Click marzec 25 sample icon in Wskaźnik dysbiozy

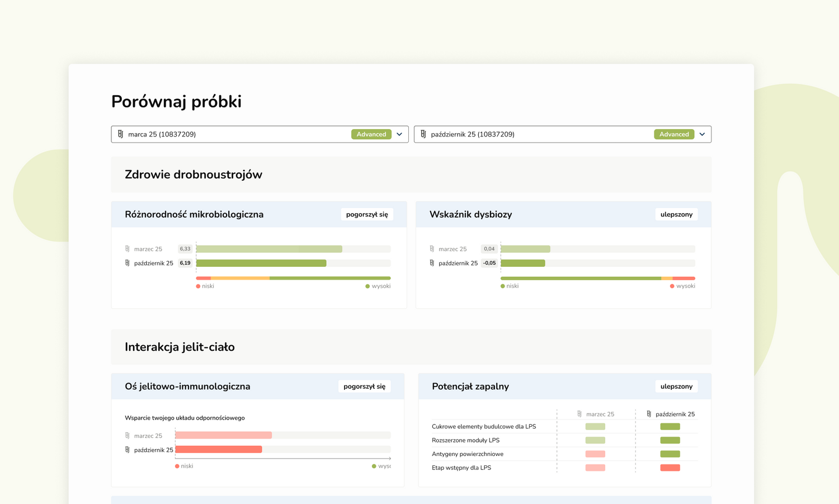click(432, 249)
